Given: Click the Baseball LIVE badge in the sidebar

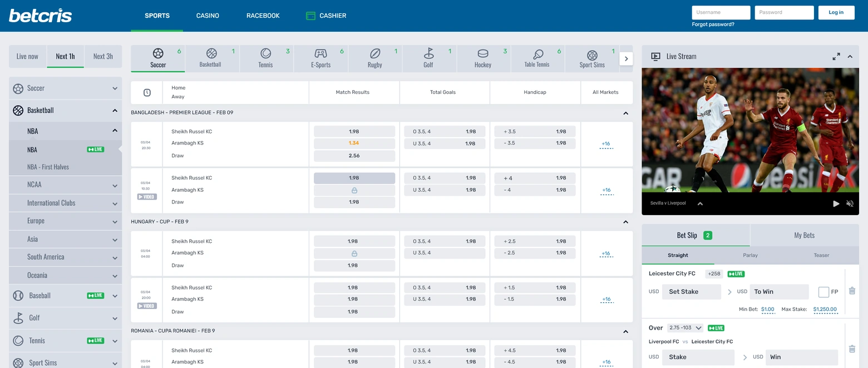Looking at the screenshot, I should [96, 295].
